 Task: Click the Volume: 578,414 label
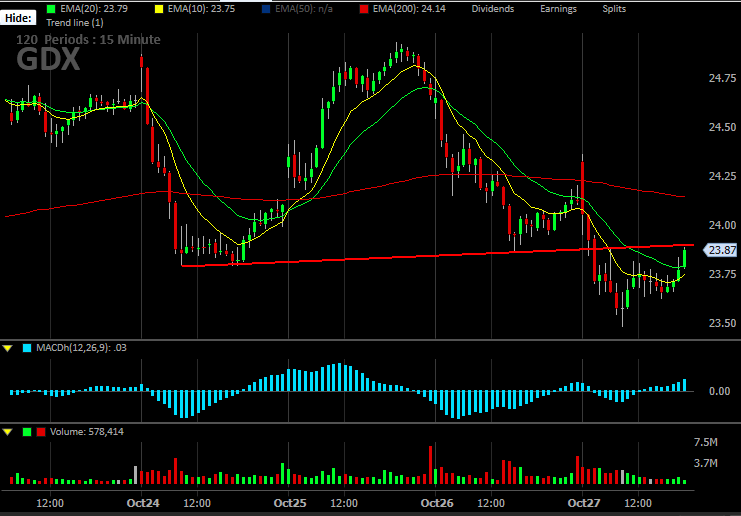[x=87, y=431]
